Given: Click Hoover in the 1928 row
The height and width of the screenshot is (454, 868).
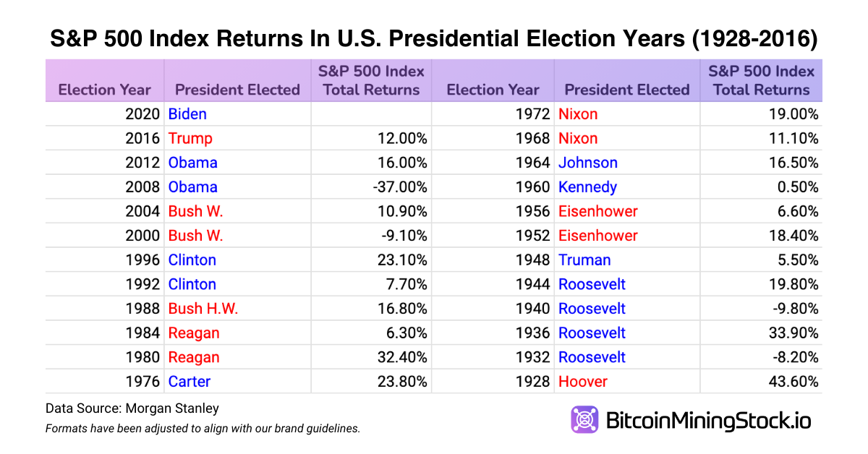Looking at the screenshot, I should click(583, 382).
